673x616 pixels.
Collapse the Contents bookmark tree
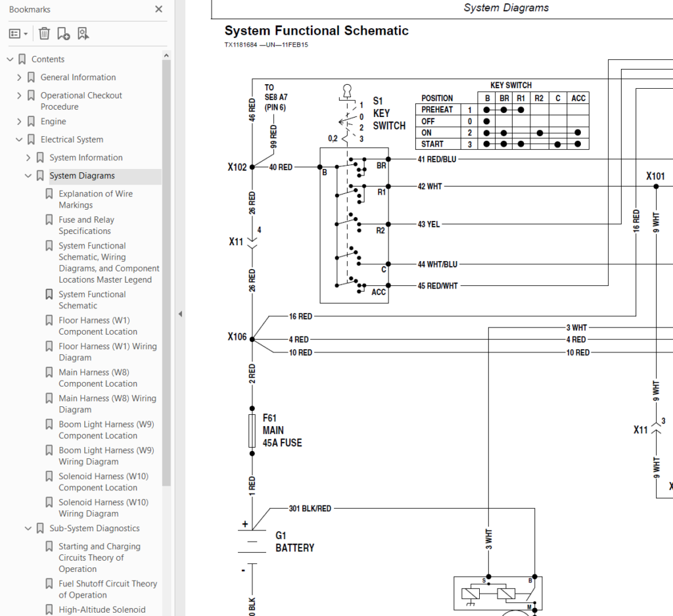[x=11, y=59]
